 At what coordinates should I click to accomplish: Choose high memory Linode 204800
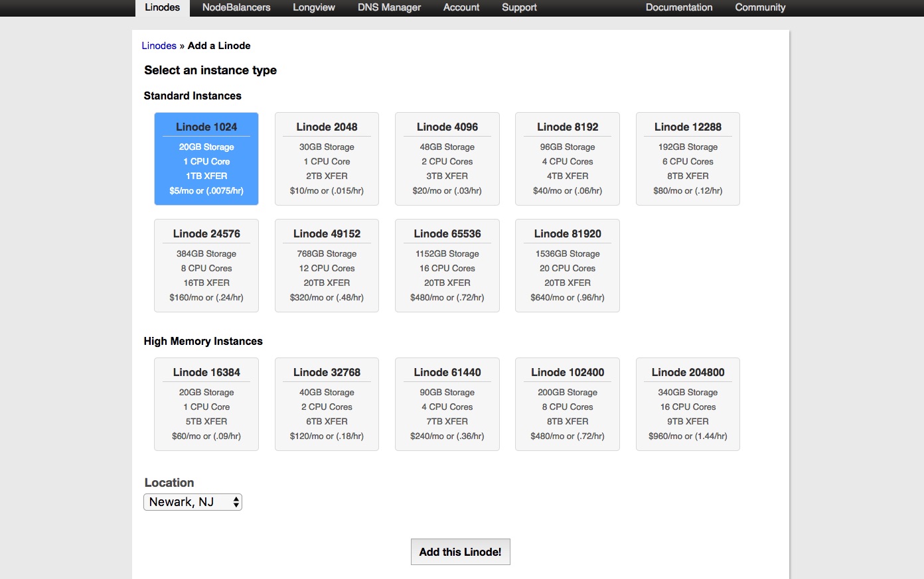pos(688,404)
